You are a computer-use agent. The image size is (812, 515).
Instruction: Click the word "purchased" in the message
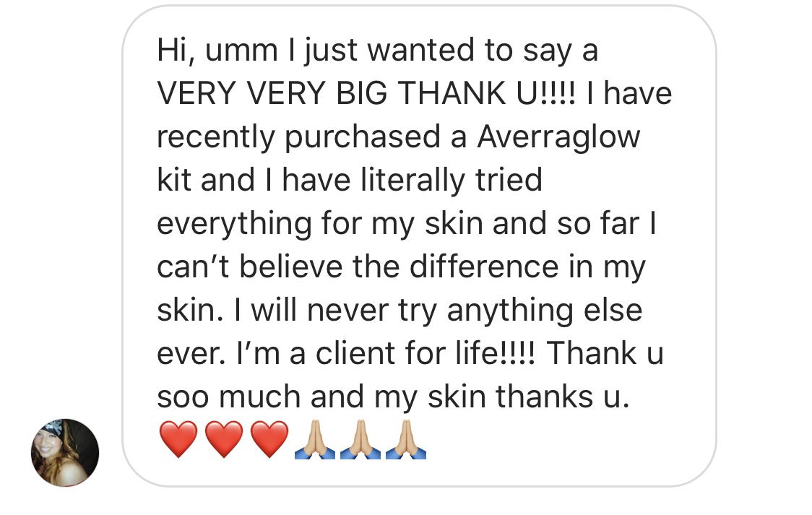tap(363, 138)
